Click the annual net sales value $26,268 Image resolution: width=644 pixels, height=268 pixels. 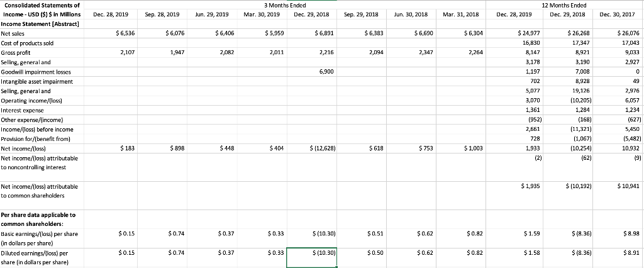pos(579,34)
